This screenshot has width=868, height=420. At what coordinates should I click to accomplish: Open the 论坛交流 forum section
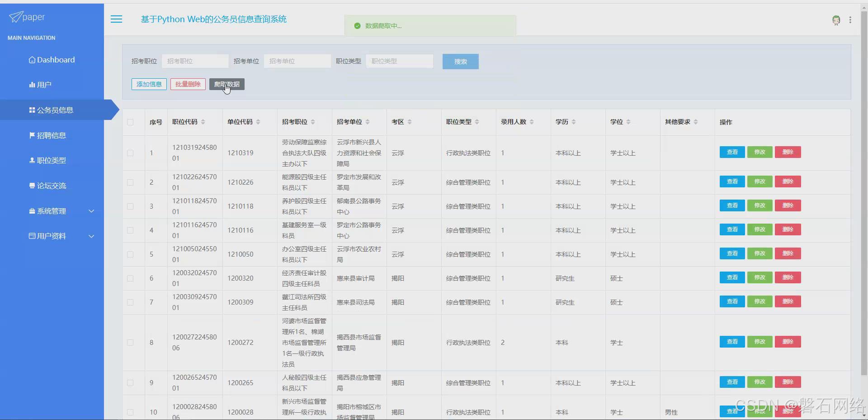[51, 185]
